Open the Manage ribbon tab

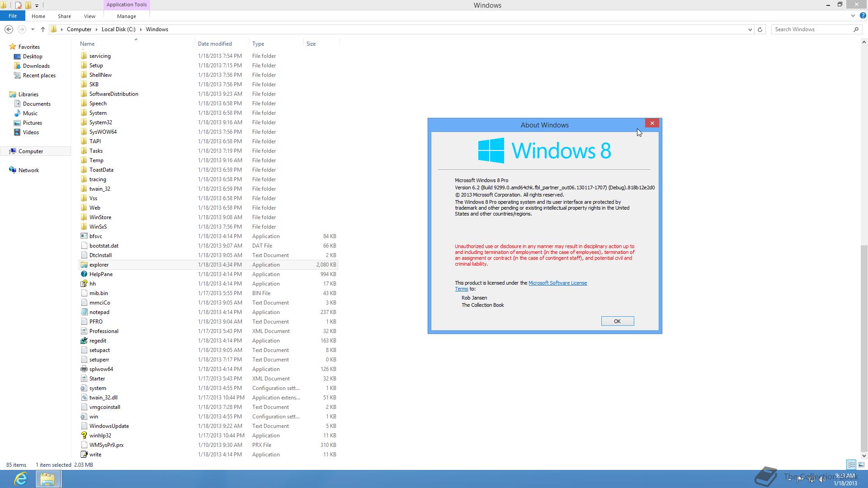click(127, 16)
